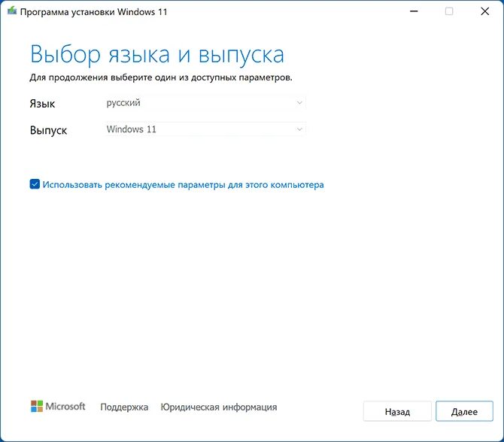Click the Язык label
Image resolution: width=504 pixels, height=442 pixels.
click(42, 104)
